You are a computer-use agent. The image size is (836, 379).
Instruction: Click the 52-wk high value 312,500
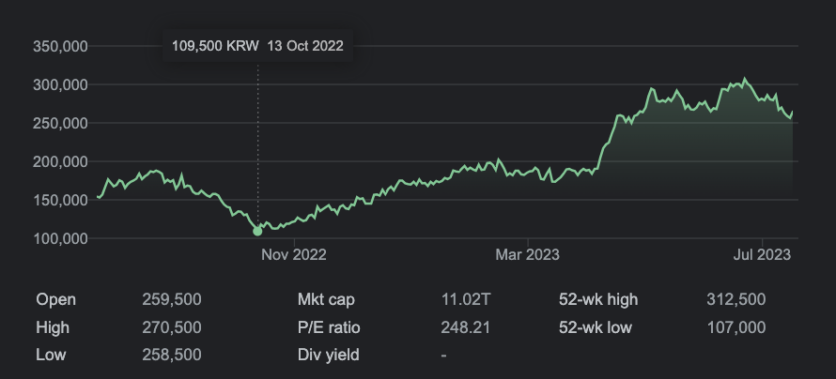tap(736, 300)
